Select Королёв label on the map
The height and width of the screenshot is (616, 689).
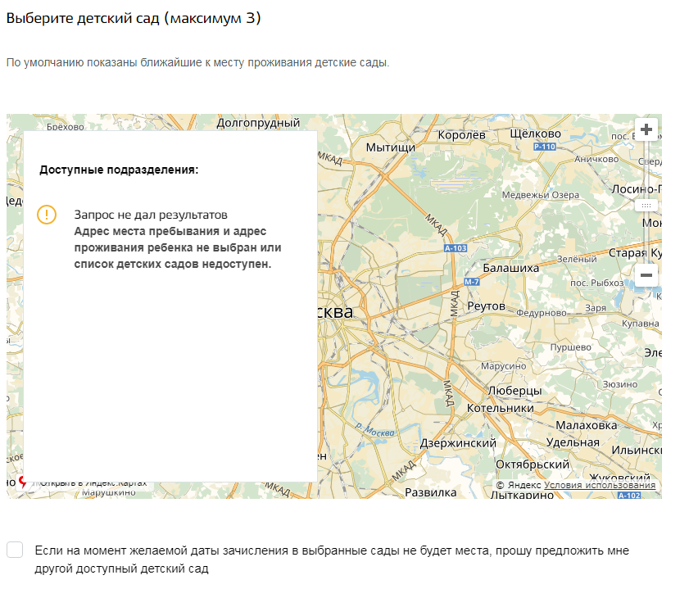(x=463, y=134)
